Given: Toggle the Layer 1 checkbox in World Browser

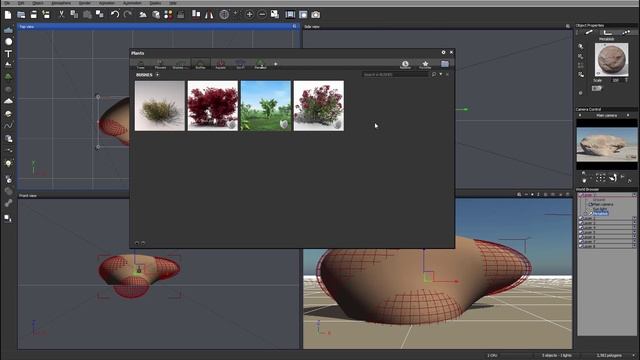Looking at the screenshot, I should pos(581,195).
